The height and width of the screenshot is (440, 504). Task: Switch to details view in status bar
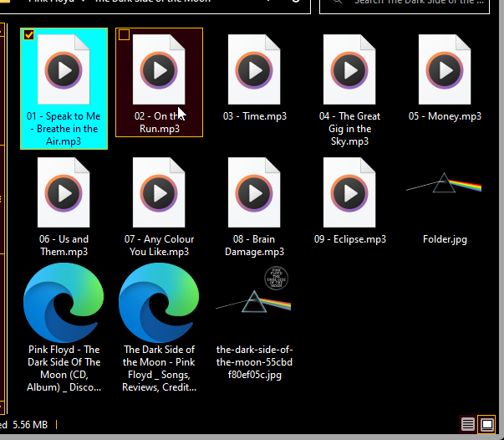tap(468, 425)
